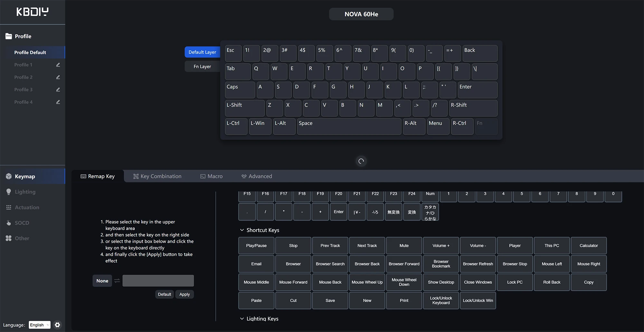
Task: Switch to the Macro tab
Action: (212, 176)
